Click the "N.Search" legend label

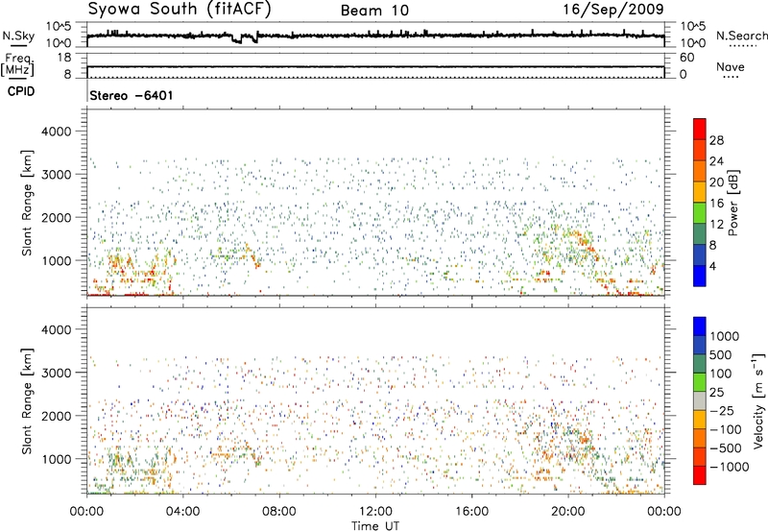point(741,36)
